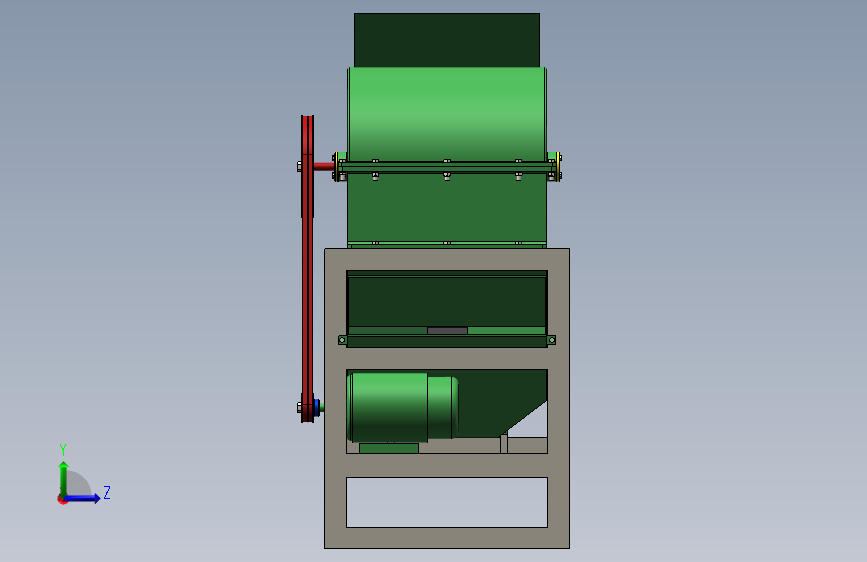
Task: Click the green Y axis arrow of the triad
Action: pos(64,478)
